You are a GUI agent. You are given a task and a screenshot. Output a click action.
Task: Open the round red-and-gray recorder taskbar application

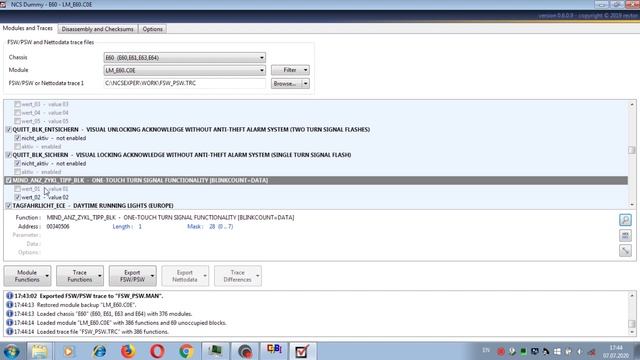(x=245, y=351)
